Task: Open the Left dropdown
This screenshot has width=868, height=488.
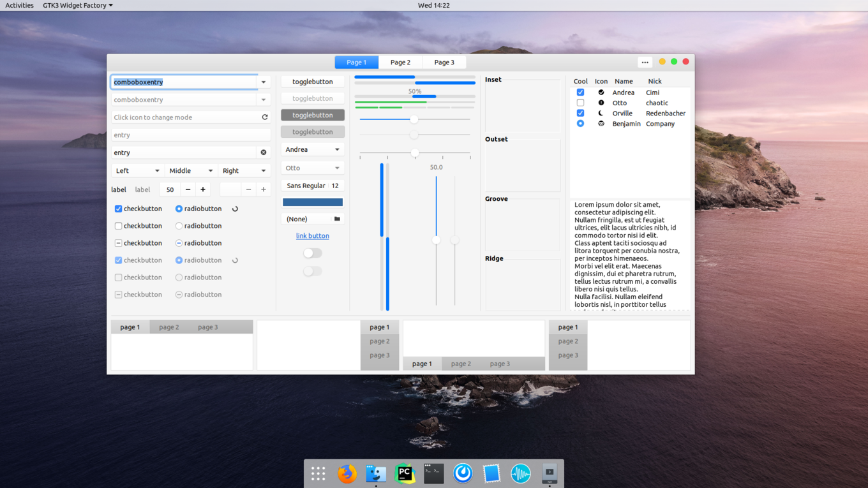Action: click(x=138, y=171)
